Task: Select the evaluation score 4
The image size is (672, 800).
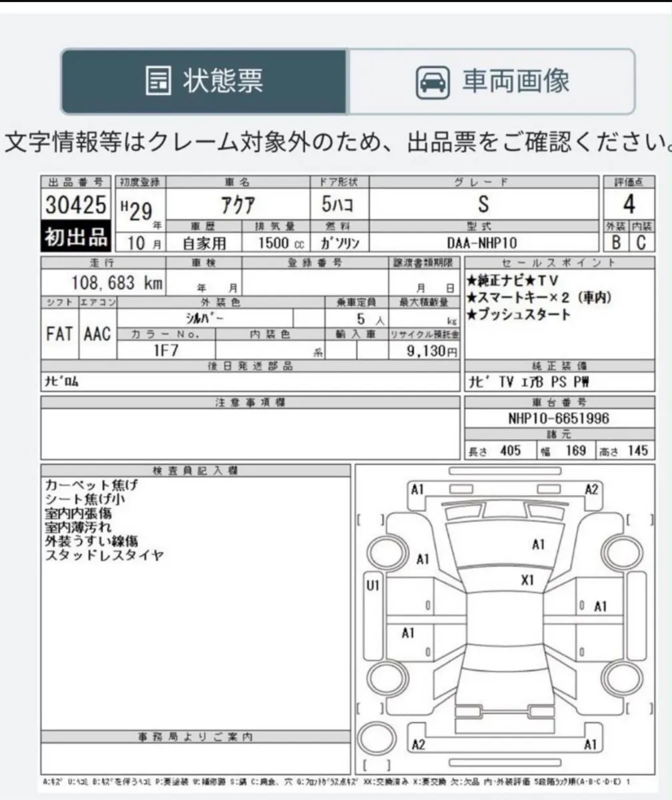Action: pyautogui.click(x=628, y=203)
